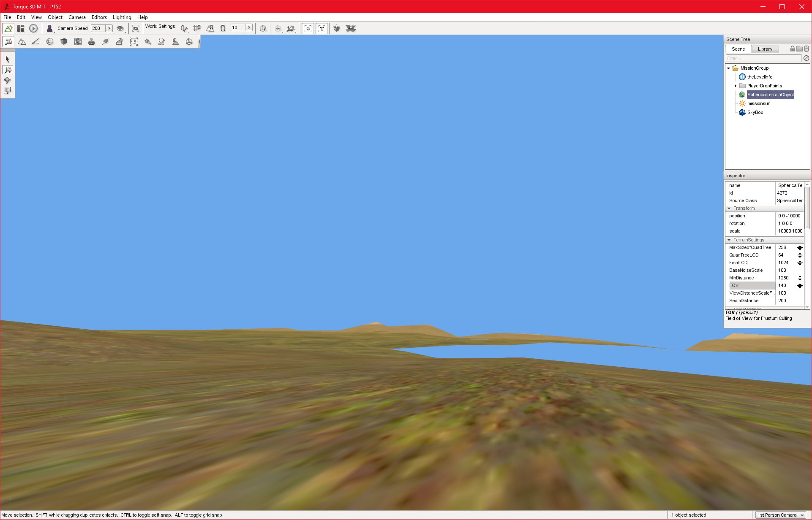Open the Object menu

click(x=55, y=17)
